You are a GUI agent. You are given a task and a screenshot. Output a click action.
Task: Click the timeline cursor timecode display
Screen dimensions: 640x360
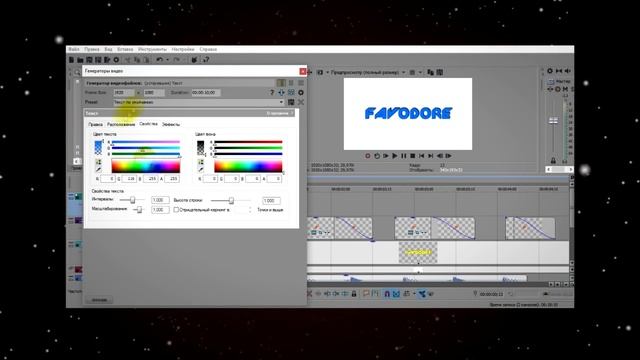point(491,294)
